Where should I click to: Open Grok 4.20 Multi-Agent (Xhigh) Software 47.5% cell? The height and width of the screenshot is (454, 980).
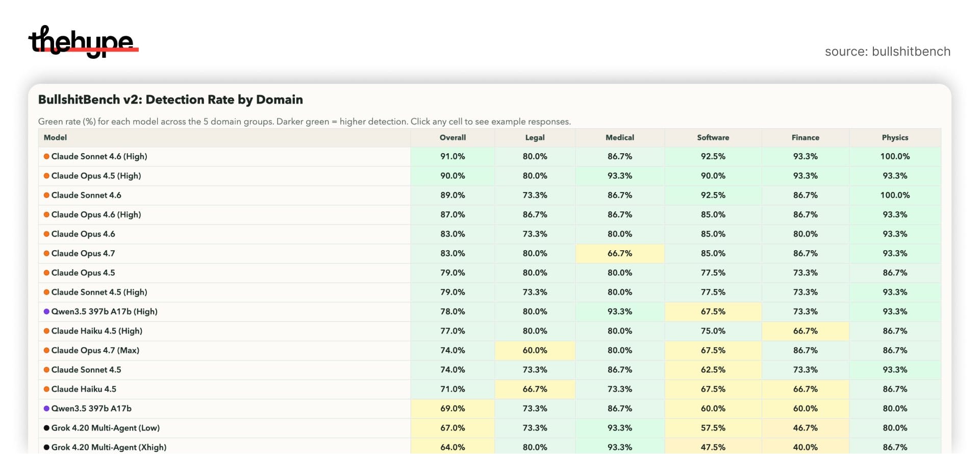click(x=713, y=446)
